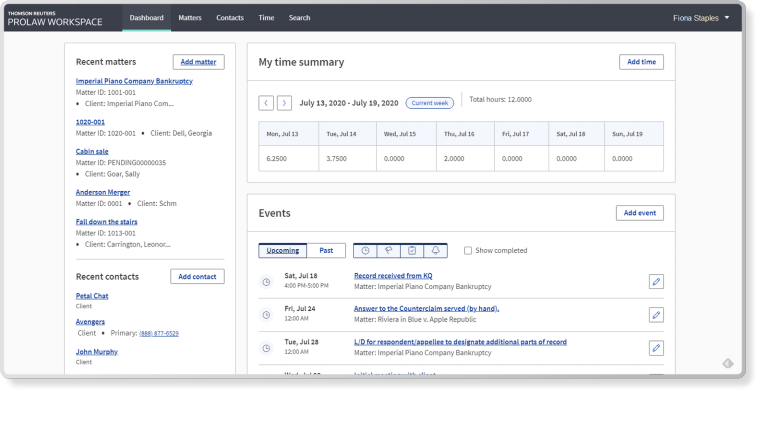Click the Add time button
Viewport: 768px width, 432px height.
tap(641, 62)
